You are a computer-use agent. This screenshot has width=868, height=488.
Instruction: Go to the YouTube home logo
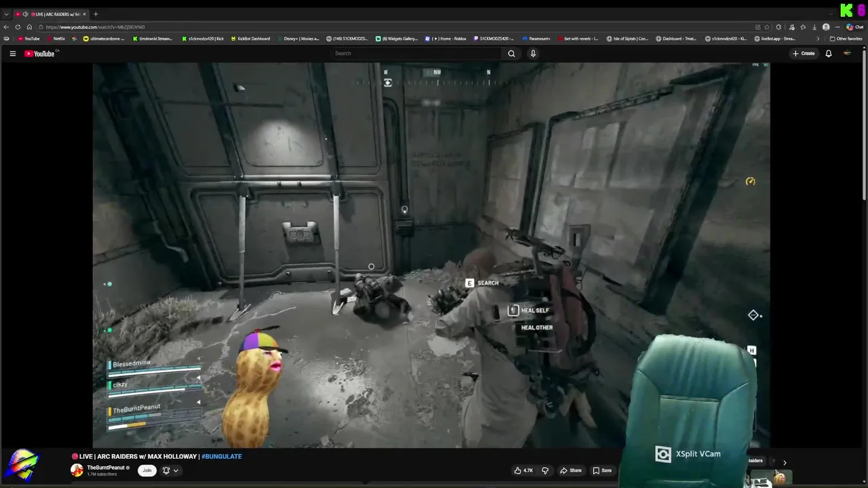[x=39, y=54]
